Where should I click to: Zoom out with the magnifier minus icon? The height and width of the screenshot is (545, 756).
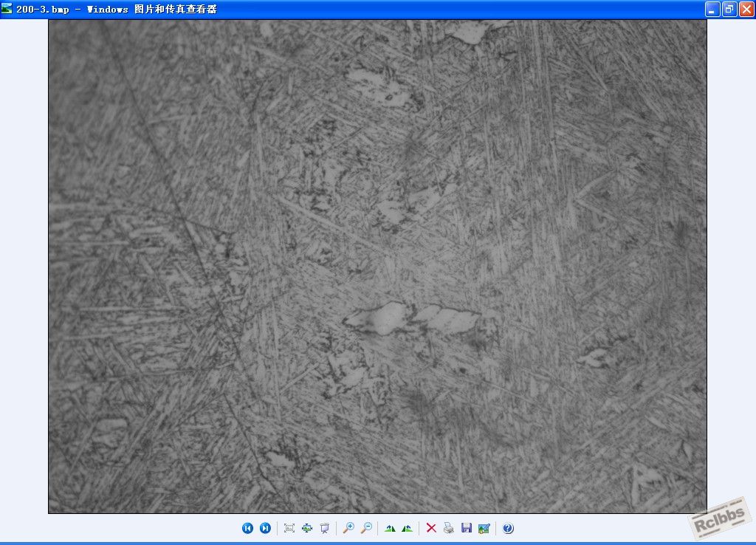pyautogui.click(x=366, y=528)
